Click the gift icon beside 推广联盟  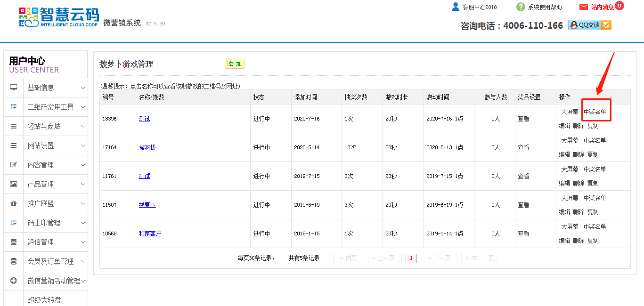click(14, 203)
